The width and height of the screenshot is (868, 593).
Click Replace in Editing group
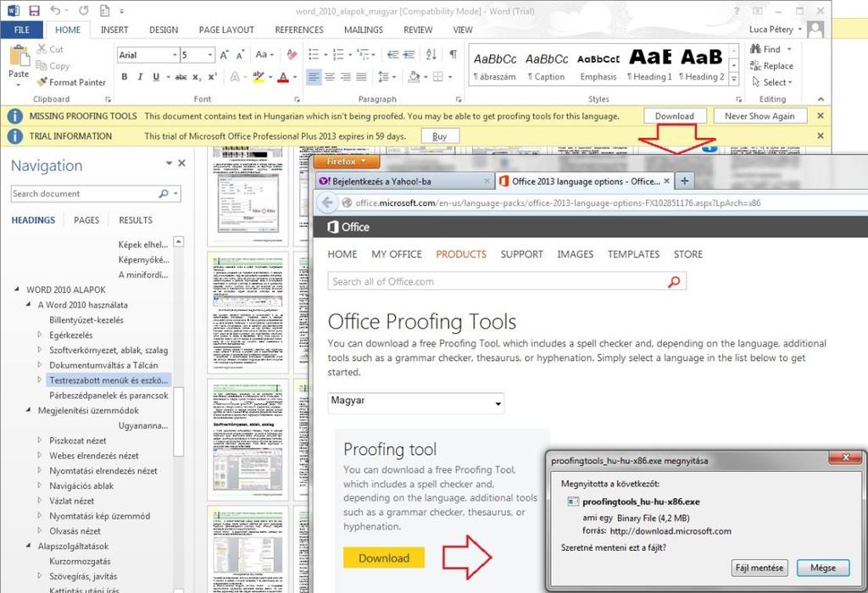(x=771, y=66)
